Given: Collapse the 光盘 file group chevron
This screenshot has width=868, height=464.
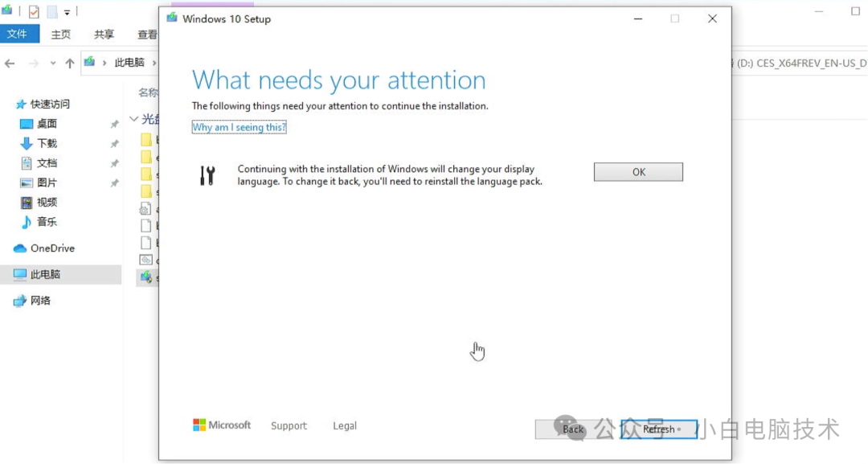Looking at the screenshot, I should pyautogui.click(x=133, y=119).
